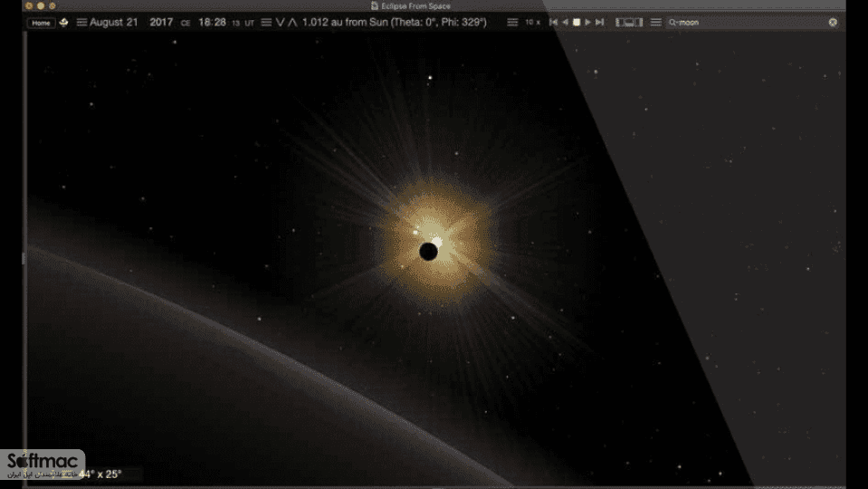Viewport: 868px width, 489px height.
Task: Run time forward with play button
Action: tap(588, 23)
